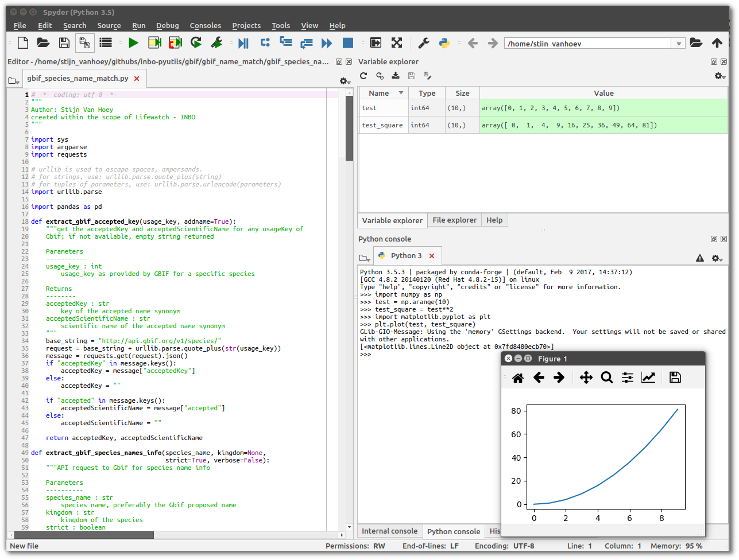Edit axis and curve parameters in Figure 1
This screenshot has width=739, height=560.
pos(648,378)
